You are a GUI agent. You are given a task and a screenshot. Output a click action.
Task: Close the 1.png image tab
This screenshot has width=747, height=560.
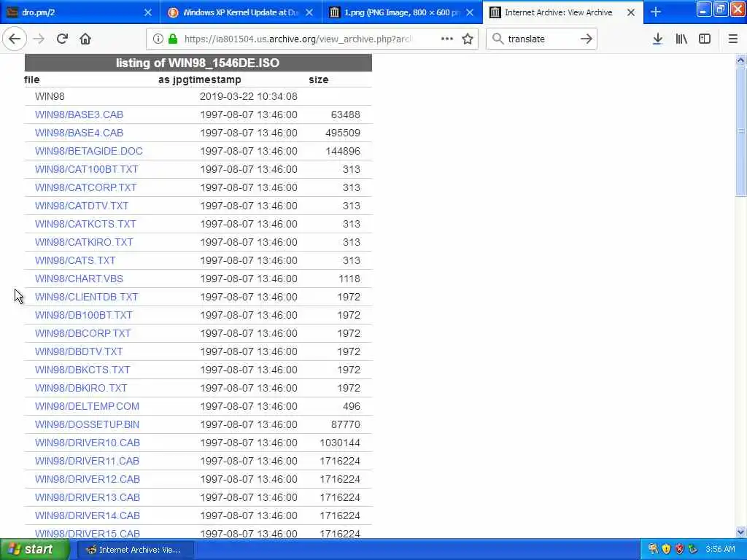(x=470, y=12)
